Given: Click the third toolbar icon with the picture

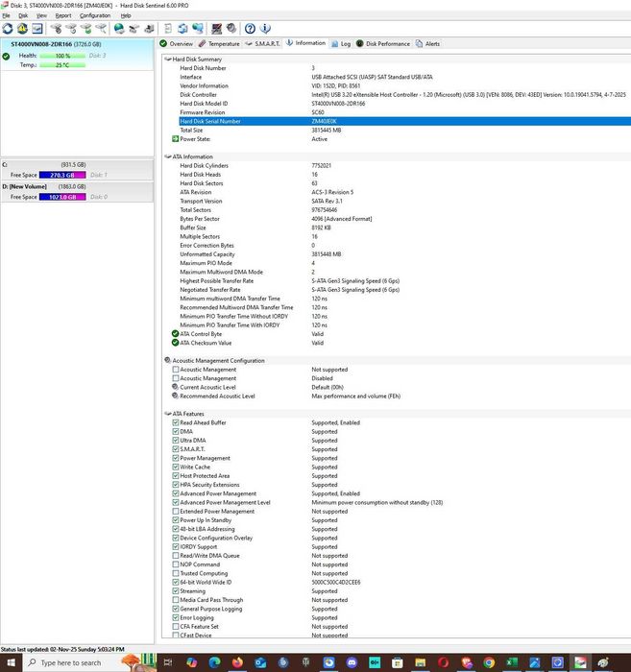Looking at the screenshot, I should pyautogui.click(x=37, y=29).
